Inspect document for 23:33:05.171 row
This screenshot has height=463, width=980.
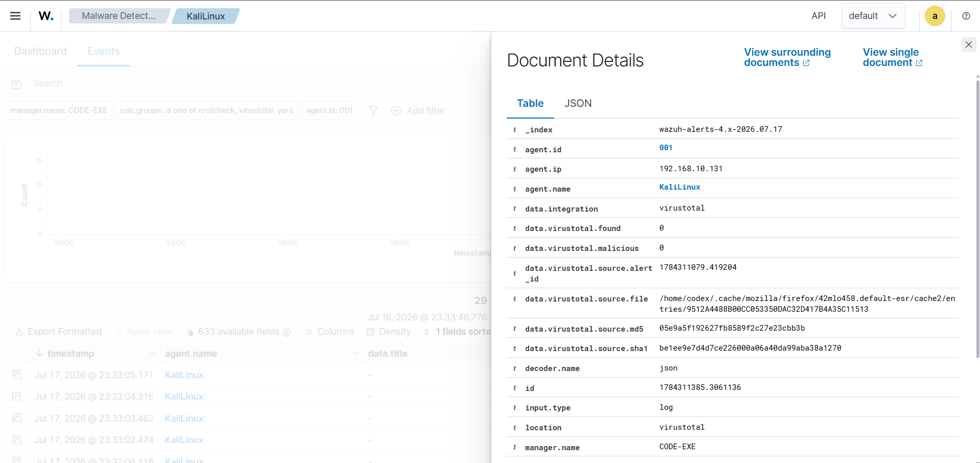point(17,375)
